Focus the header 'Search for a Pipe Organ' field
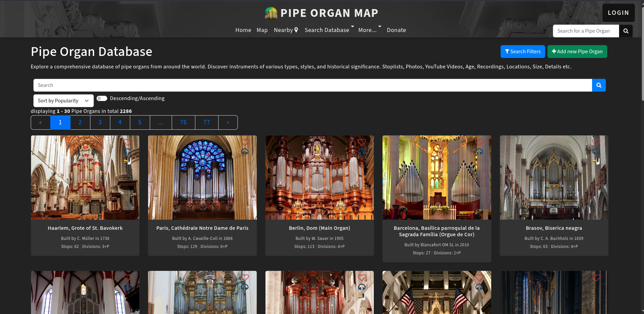This screenshot has height=314, width=644. (586, 31)
